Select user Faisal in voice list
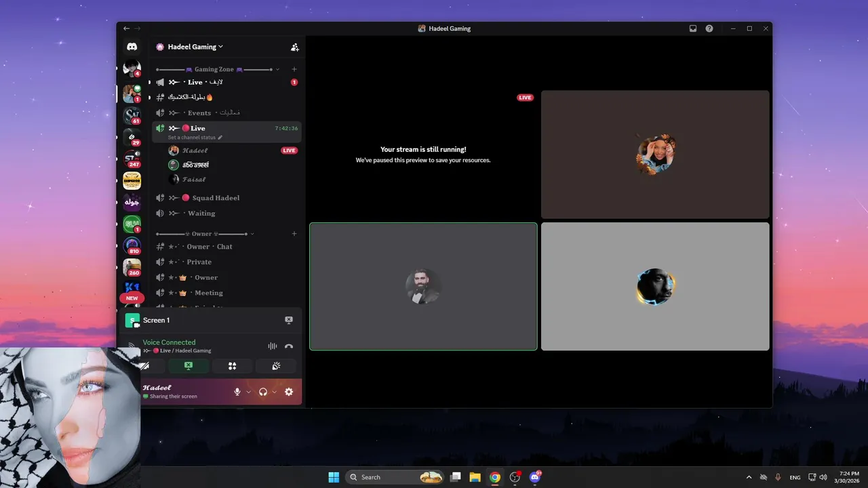868x488 pixels. (233, 180)
